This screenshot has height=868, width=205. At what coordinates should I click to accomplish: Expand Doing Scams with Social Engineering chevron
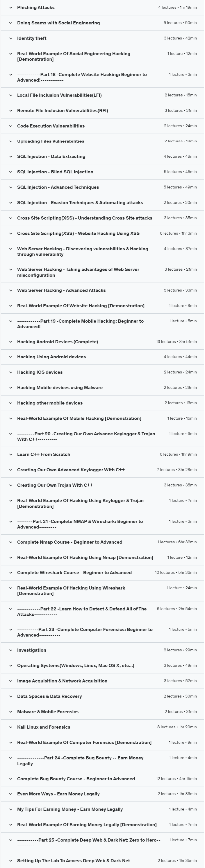(x=10, y=23)
